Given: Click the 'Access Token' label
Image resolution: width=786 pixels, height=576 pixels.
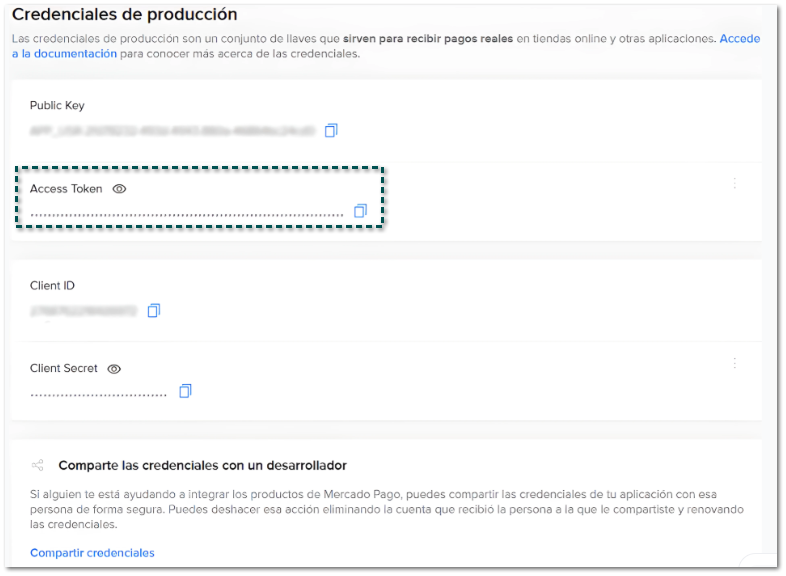Looking at the screenshot, I should coord(66,189).
